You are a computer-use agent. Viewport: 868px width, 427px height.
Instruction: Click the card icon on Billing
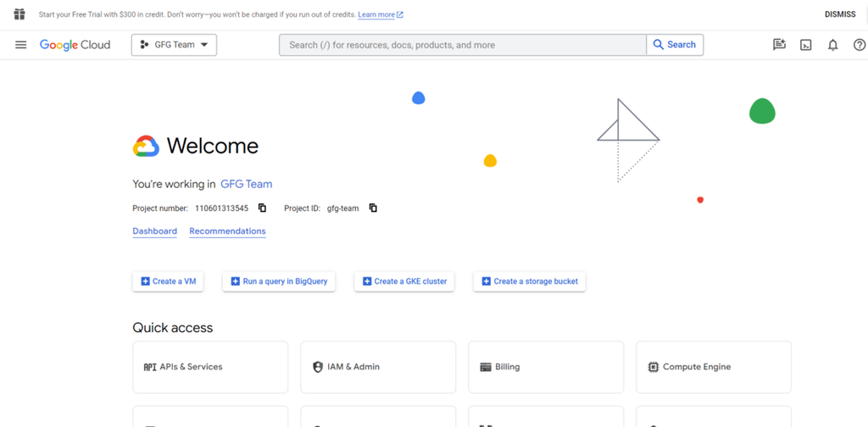point(486,367)
